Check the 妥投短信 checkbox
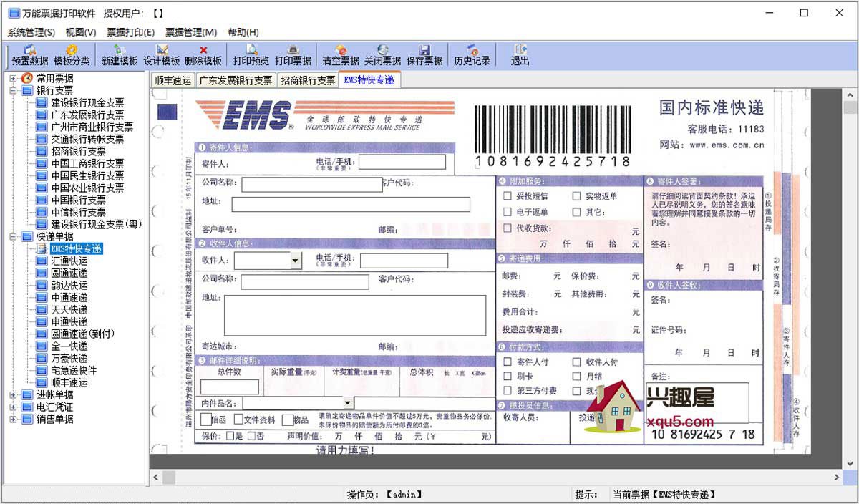 coord(508,195)
